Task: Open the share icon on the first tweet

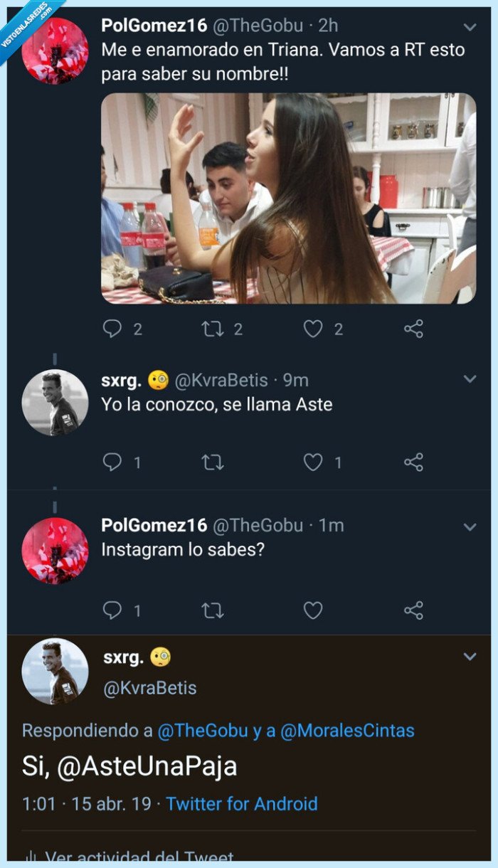Action: (x=412, y=328)
